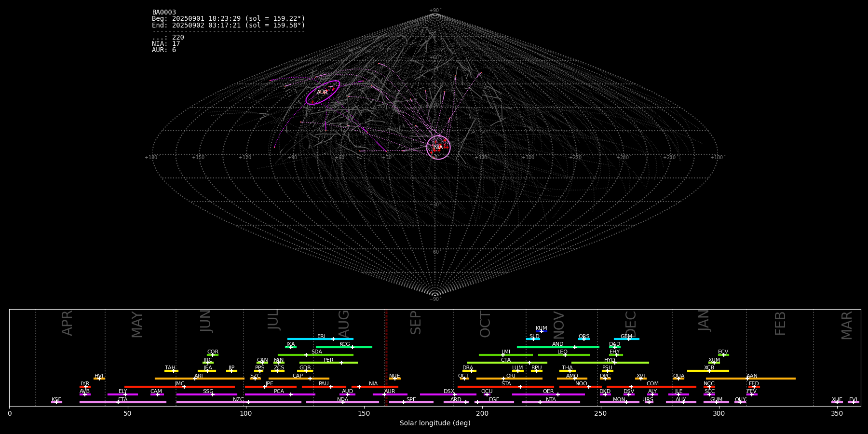868x434 pixels.
Task: Click the DRA shower label
Action: (x=468, y=368)
